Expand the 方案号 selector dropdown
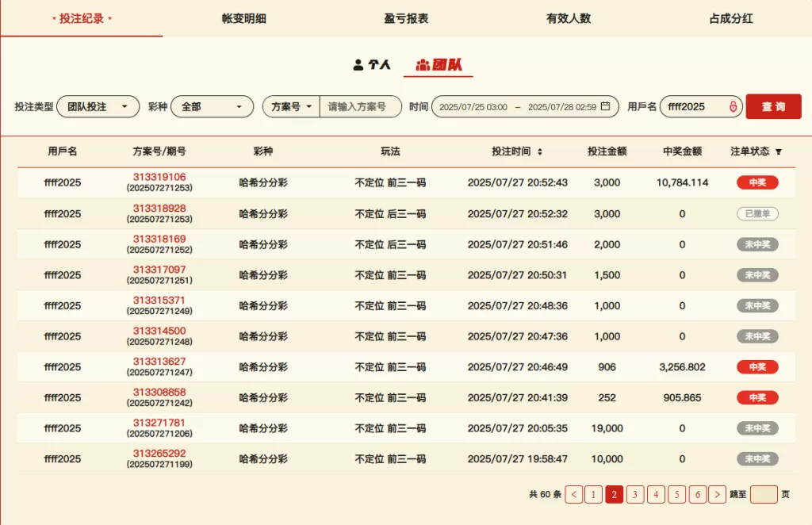This screenshot has height=525, width=812. 291,106
